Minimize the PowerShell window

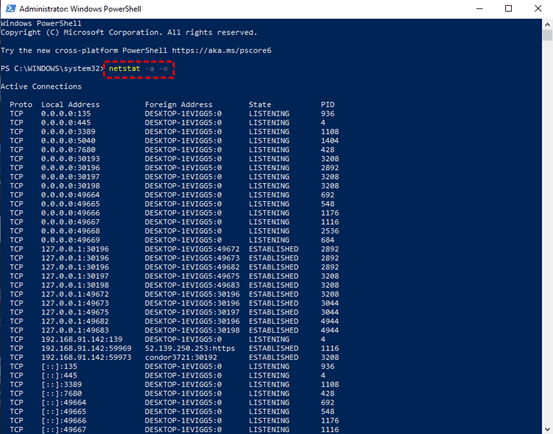480,8
